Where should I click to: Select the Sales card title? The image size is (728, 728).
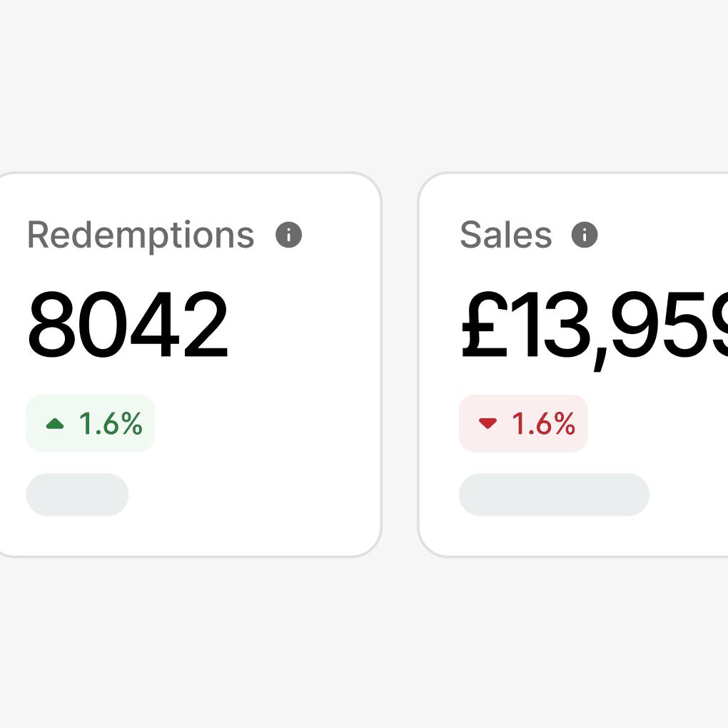coord(506,235)
